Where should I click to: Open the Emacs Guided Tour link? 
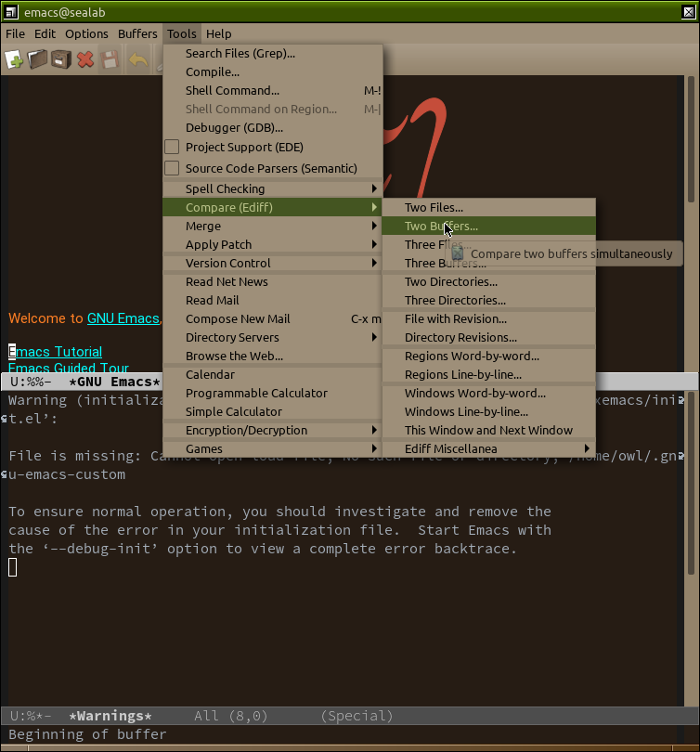[x=69, y=368]
